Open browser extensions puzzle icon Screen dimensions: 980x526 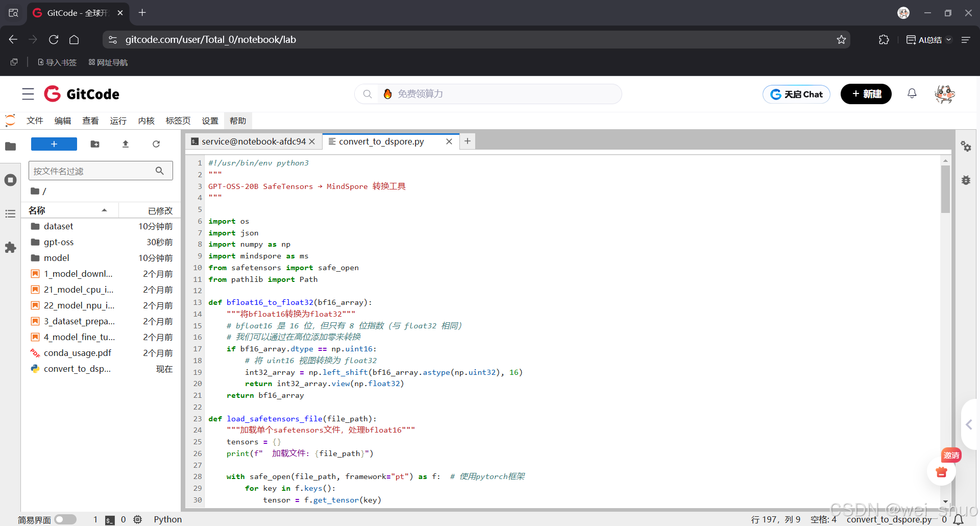pos(884,39)
